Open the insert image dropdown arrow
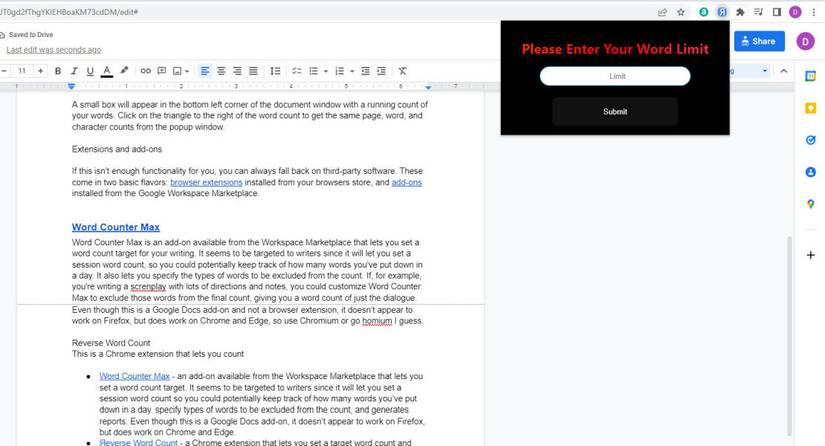The image size is (825, 446). pos(187,72)
